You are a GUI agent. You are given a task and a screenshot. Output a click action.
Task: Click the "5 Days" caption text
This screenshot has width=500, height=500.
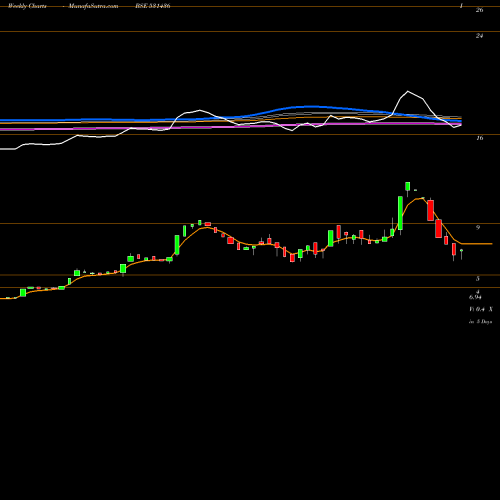click(484, 322)
